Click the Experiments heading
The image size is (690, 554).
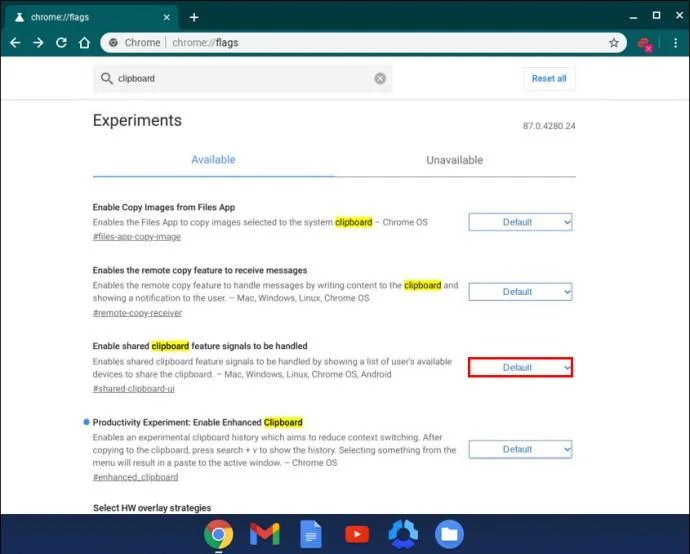pos(137,121)
